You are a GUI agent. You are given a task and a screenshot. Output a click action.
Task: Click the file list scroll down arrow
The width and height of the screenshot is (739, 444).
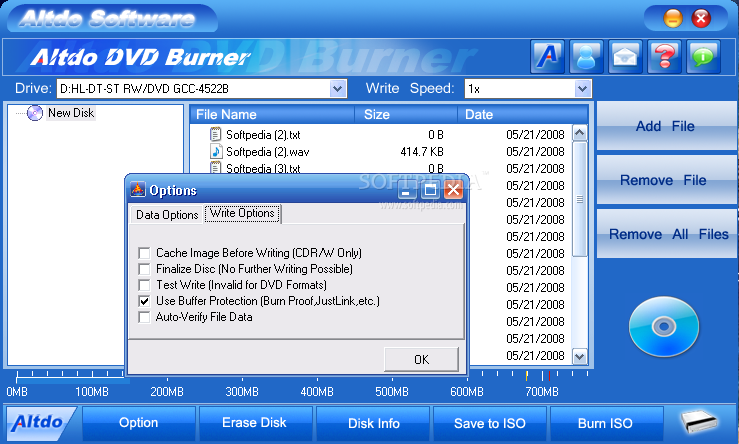coord(580,357)
